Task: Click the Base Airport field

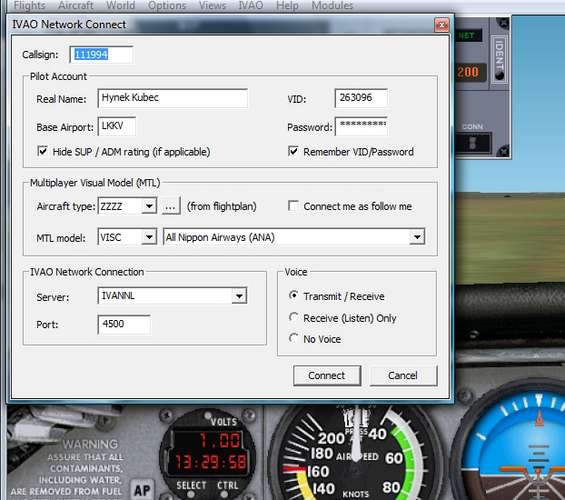Action: click(117, 126)
